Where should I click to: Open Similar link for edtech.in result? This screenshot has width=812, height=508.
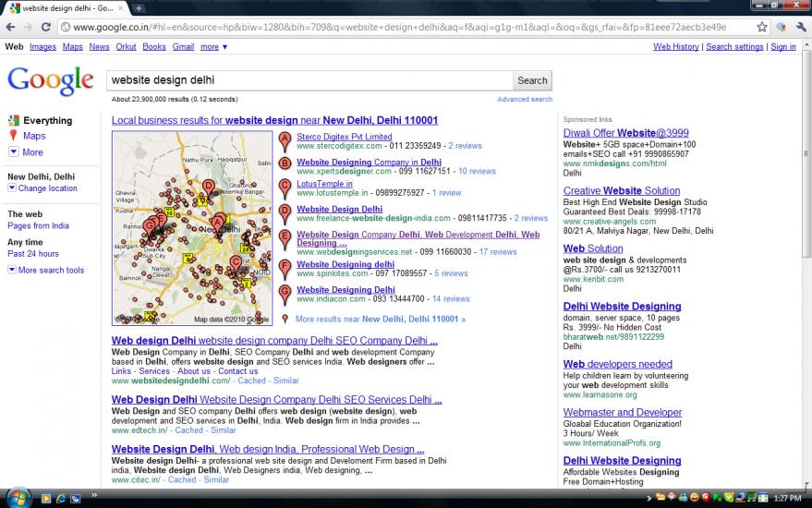[x=224, y=429]
